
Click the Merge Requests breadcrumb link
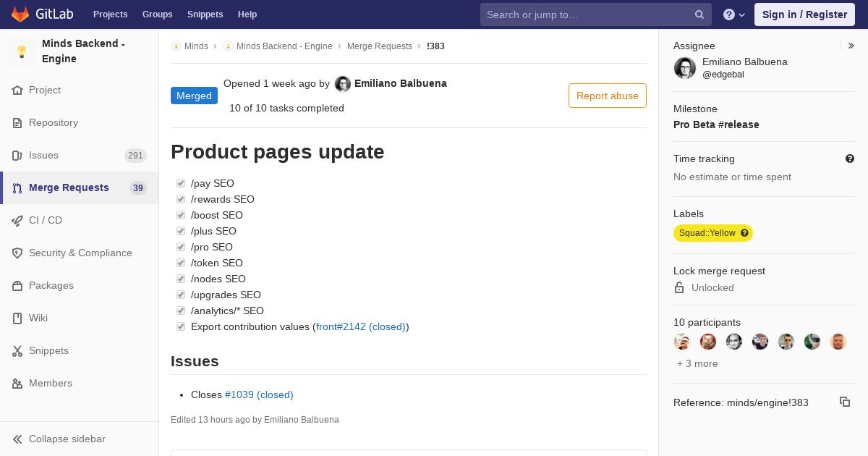(380, 46)
